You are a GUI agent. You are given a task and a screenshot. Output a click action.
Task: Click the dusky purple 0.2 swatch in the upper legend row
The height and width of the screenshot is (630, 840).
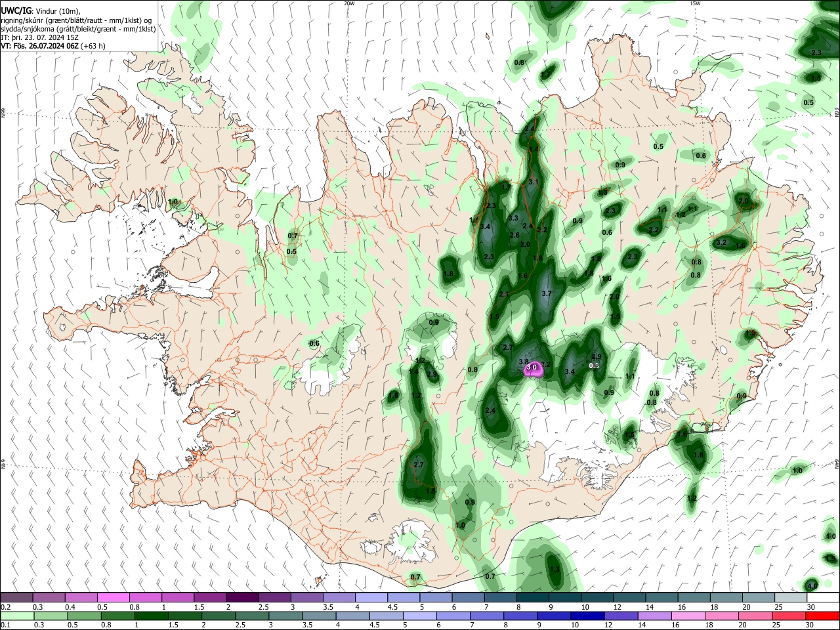point(17,597)
